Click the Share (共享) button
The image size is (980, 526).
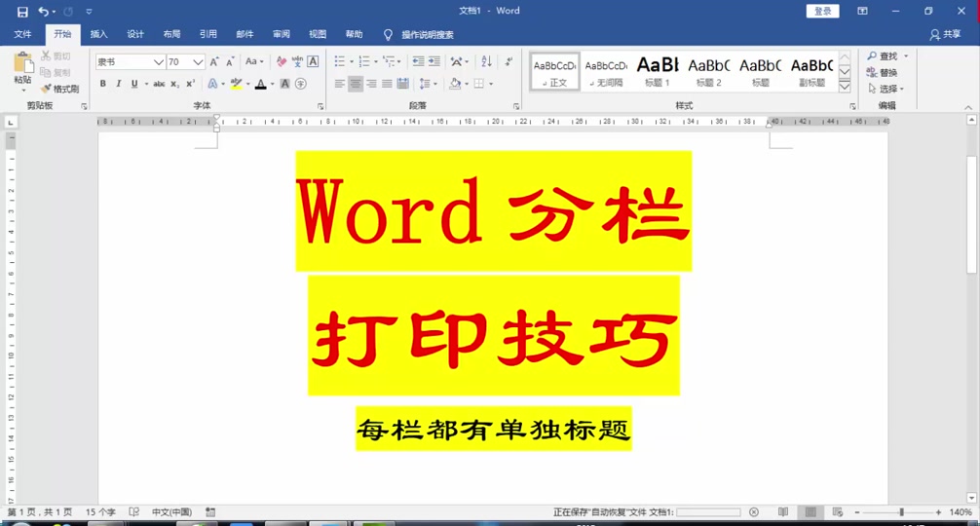point(946,34)
